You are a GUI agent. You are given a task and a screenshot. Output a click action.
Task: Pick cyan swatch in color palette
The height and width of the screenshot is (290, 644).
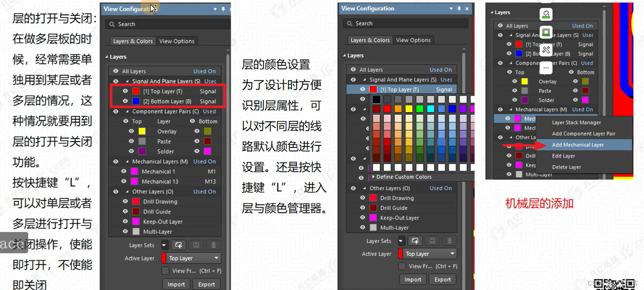[431, 109]
